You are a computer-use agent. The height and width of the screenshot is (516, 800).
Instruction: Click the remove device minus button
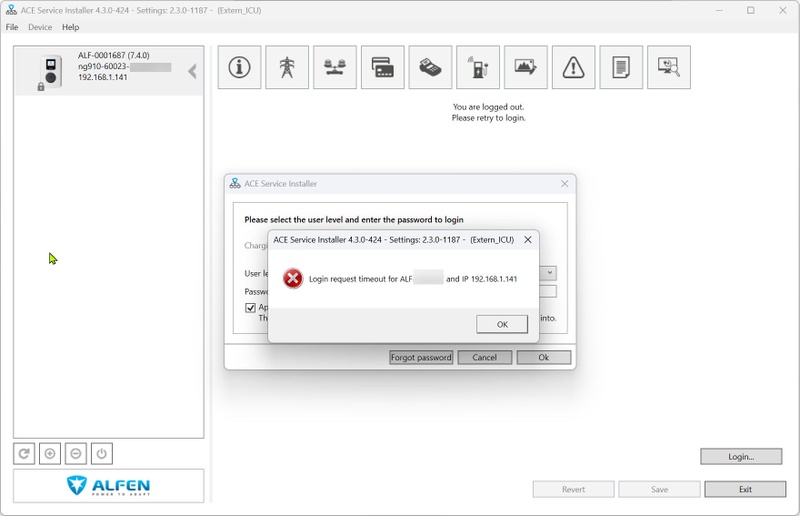[76, 453]
